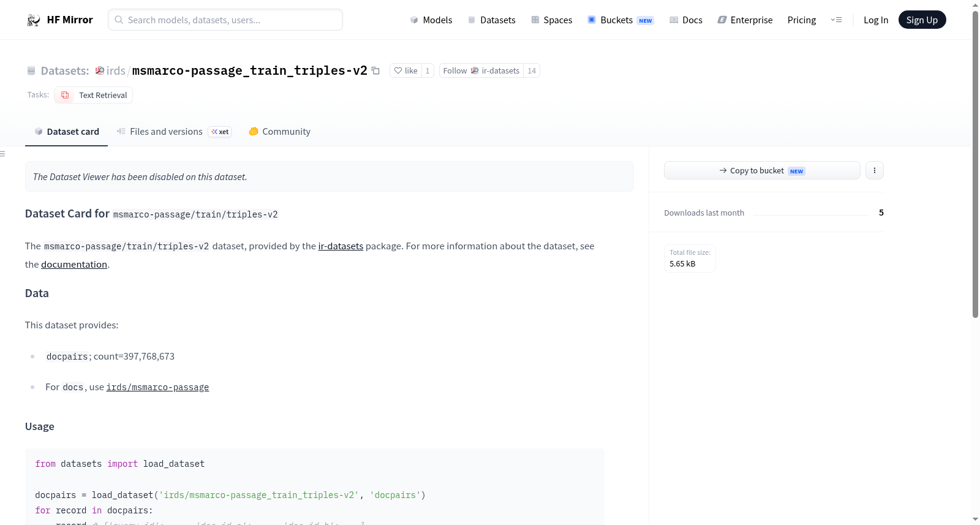Switch to Files and versions tab

(174, 132)
